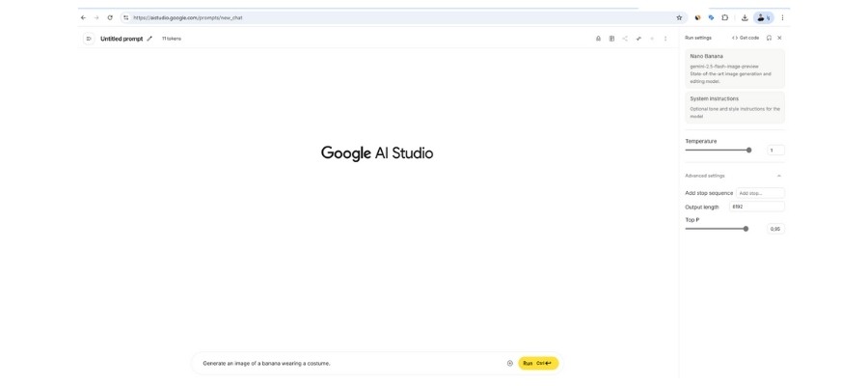The height and width of the screenshot is (386, 868).
Task: Reload the page with the refresh icon
Action: pos(110,17)
